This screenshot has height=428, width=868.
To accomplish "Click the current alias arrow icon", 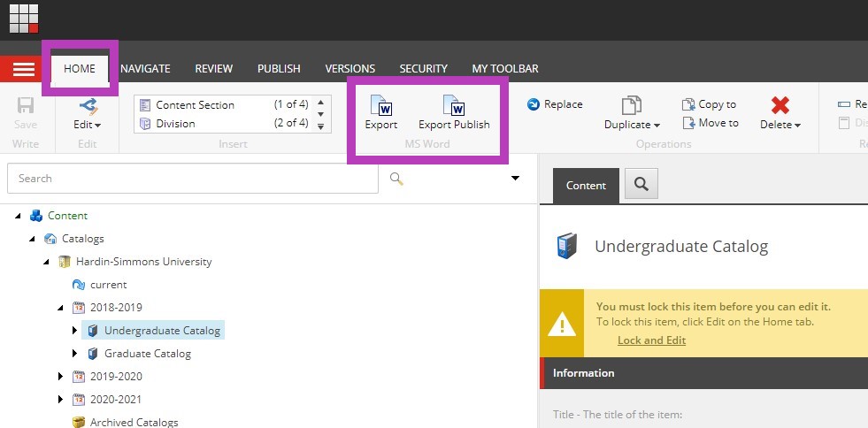I will coord(79,285).
